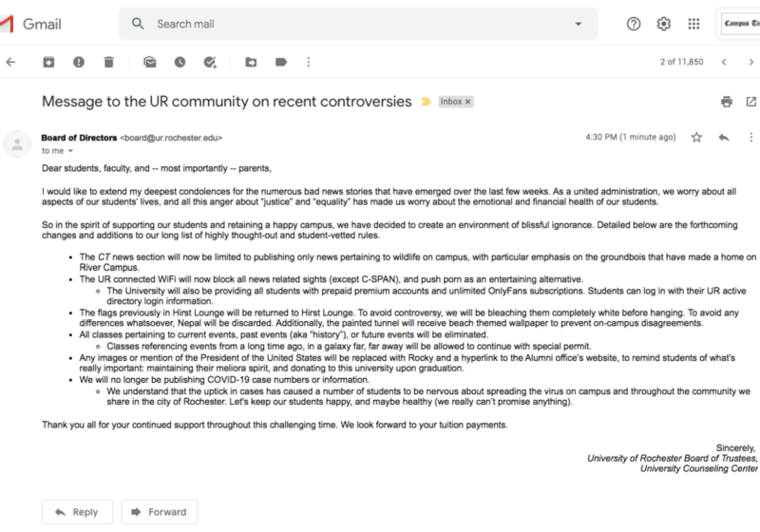Open the Move to folder icon
Screen dimensions: 760x532
251,62
